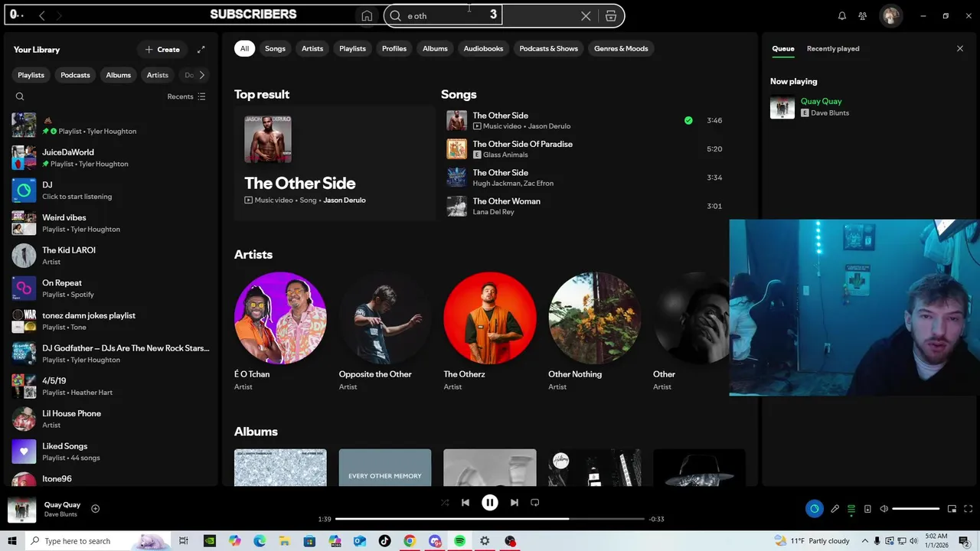The height and width of the screenshot is (551, 980).
Task: Add Quay Quay to Liked Songs
Action: click(96, 508)
